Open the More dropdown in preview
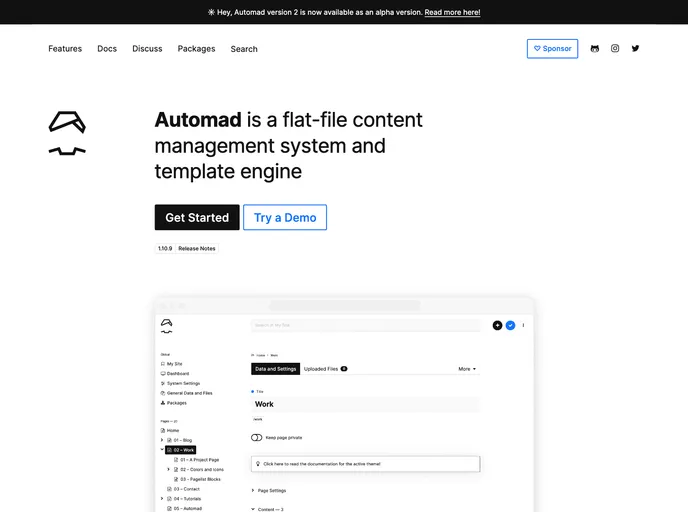The height and width of the screenshot is (512, 688). point(467,369)
